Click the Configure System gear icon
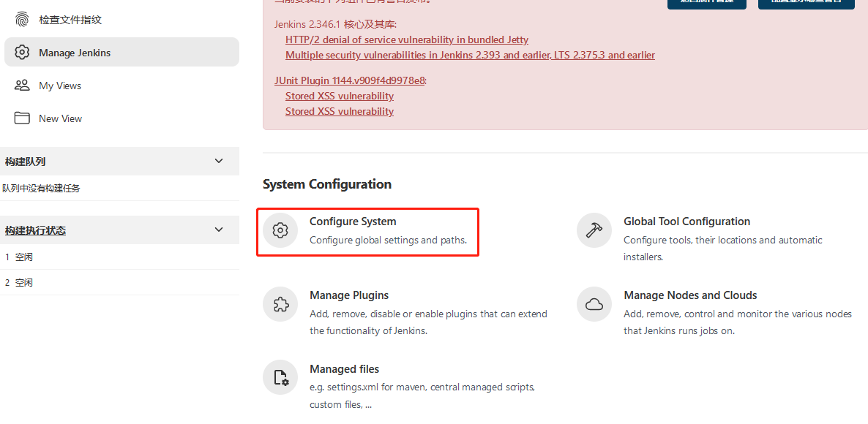868x424 pixels. coord(280,230)
